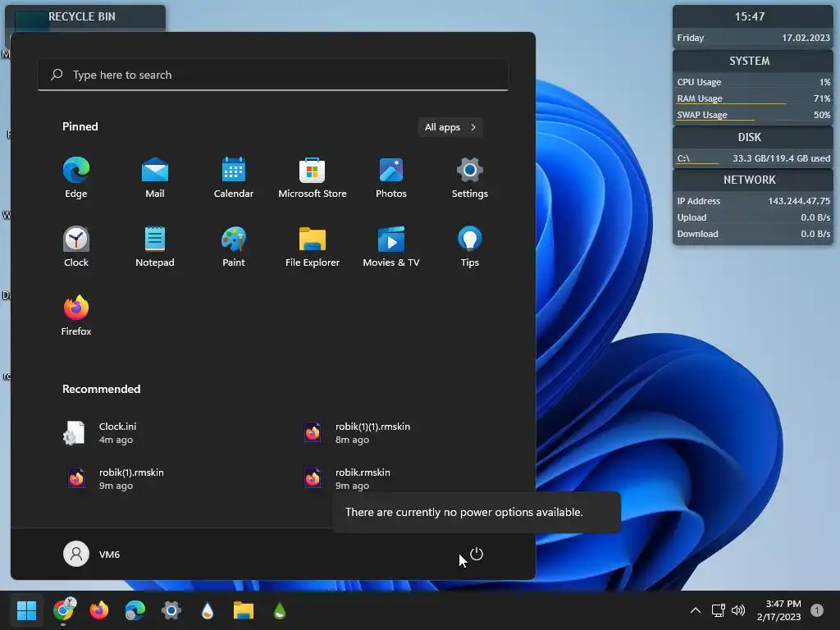840x630 pixels.
Task: Open Chrome from the taskbar
Action: click(64, 610)
